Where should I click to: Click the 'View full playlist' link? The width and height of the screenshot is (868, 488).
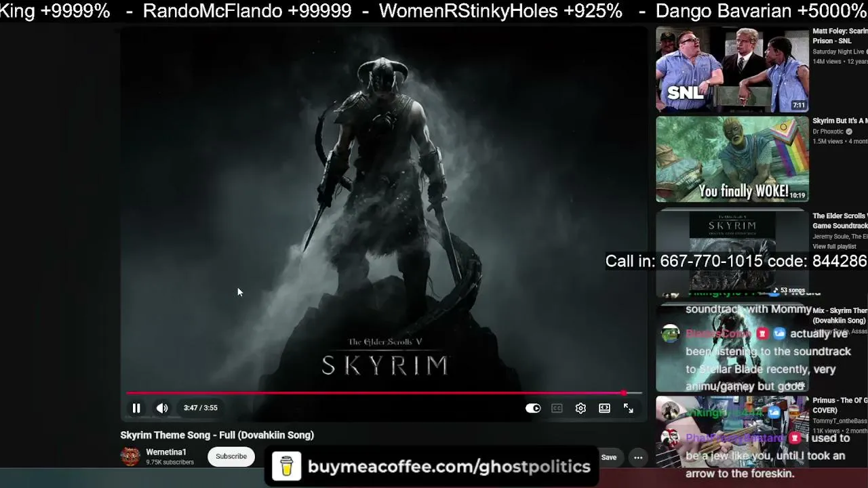[x=834, y=247]
